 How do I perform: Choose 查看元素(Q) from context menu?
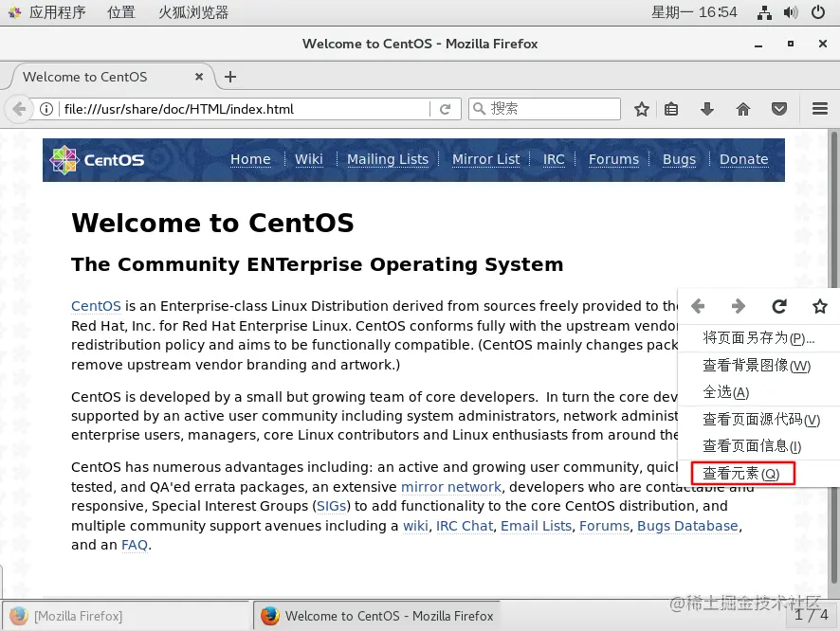pyautogui.click(x=758, y=474)
